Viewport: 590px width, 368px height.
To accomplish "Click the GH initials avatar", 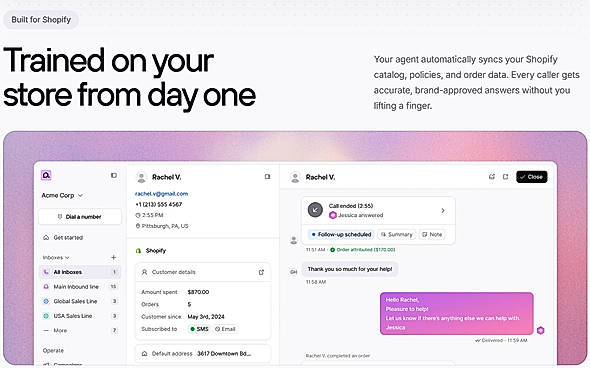I will (294, 272).
